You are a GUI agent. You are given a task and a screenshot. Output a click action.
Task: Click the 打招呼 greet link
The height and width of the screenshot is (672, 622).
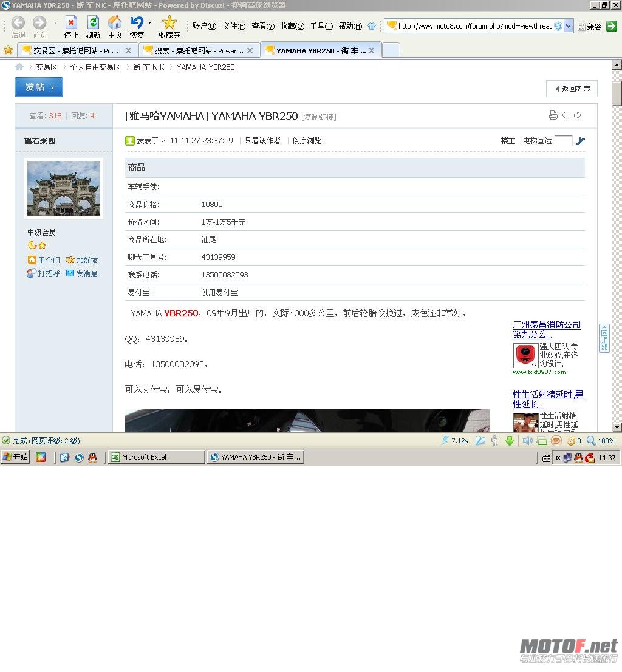tap(43, 273)
